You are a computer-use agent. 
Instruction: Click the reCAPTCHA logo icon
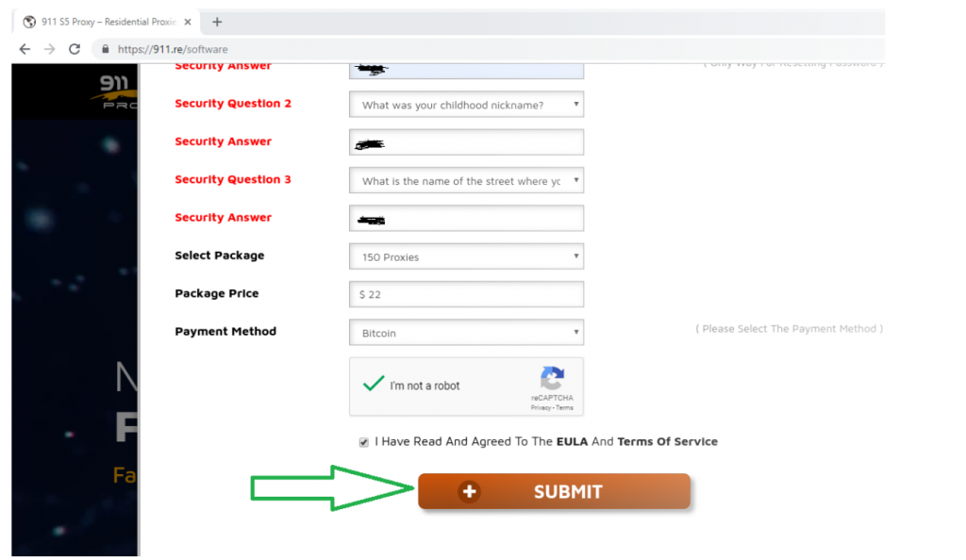coord(553,378)
